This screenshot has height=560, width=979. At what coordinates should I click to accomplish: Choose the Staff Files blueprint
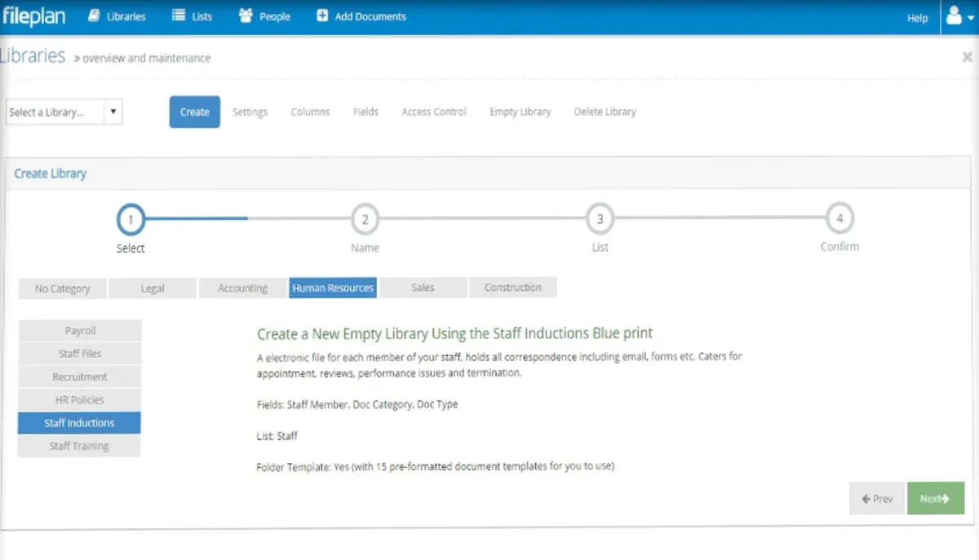[x=80, y=354]
